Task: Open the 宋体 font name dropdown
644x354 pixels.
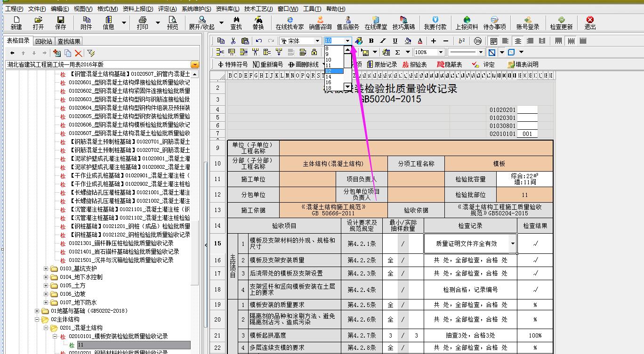Action: pyautogui.click(x=318, y=41)
